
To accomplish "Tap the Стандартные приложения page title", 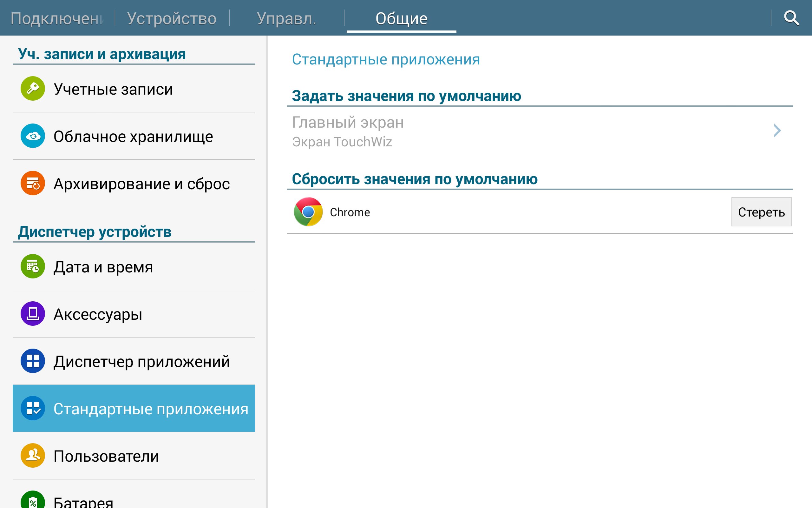I will (x=386, y=59).
